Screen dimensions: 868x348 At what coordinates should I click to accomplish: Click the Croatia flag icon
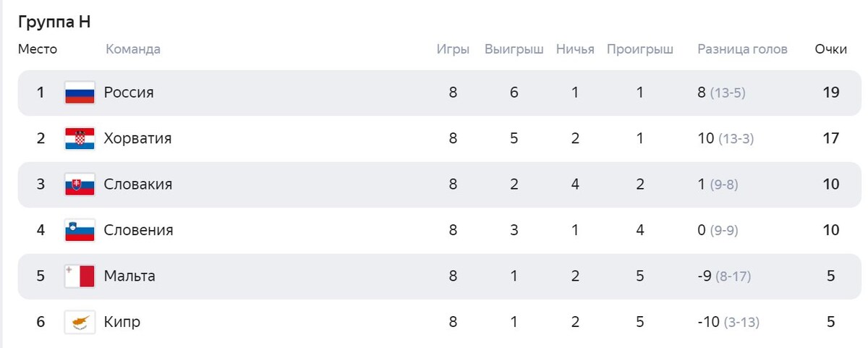[80, 138]
